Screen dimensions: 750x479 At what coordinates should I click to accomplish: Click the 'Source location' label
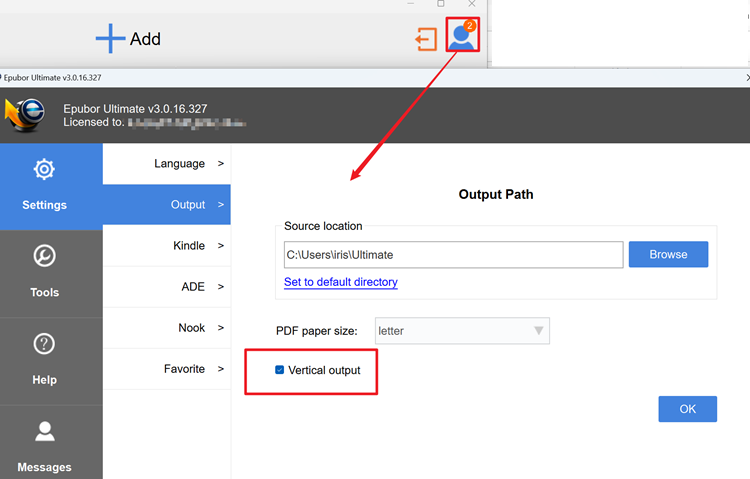323,226
